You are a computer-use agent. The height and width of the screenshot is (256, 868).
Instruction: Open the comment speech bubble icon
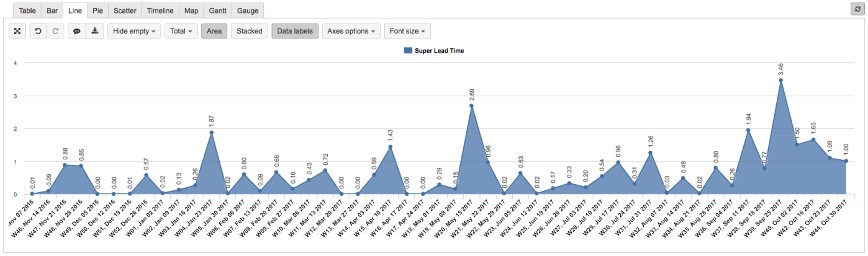[x=77, y=31]
